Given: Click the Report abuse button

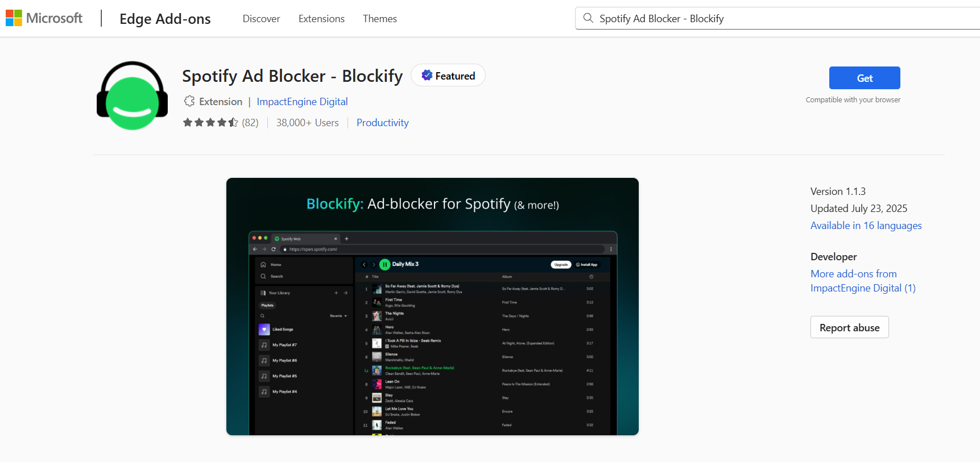Looking at the screenshot, I should pos(849,327).
